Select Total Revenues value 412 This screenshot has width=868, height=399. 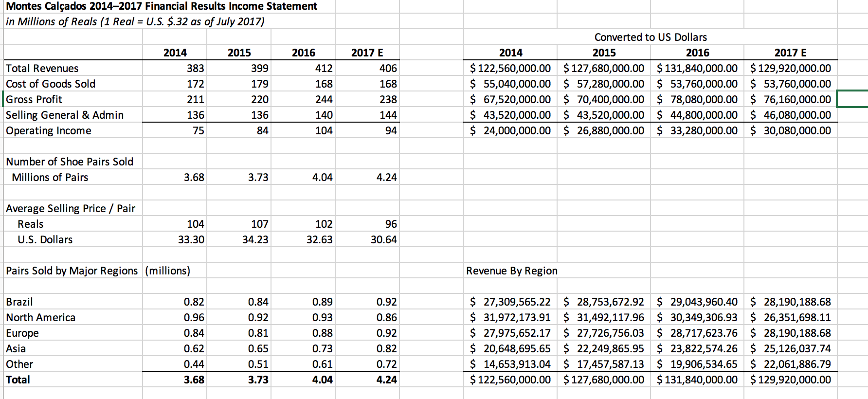pyautogui.click(x=324, y=69)
